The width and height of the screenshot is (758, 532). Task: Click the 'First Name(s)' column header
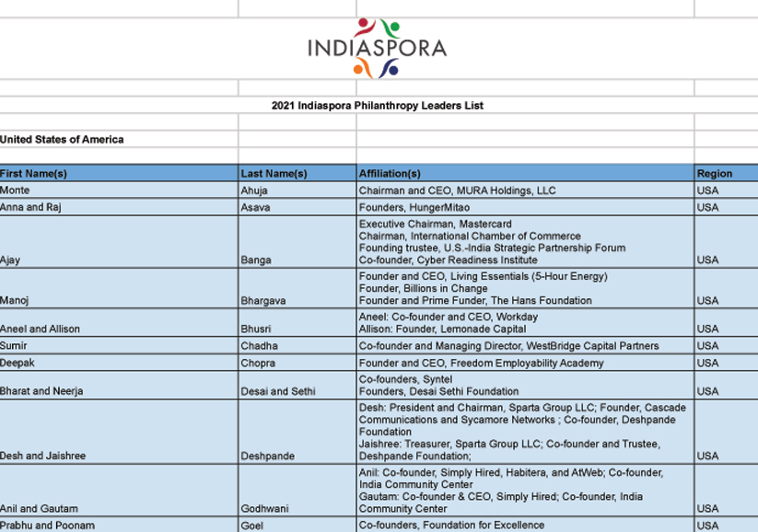pos(119,173)
